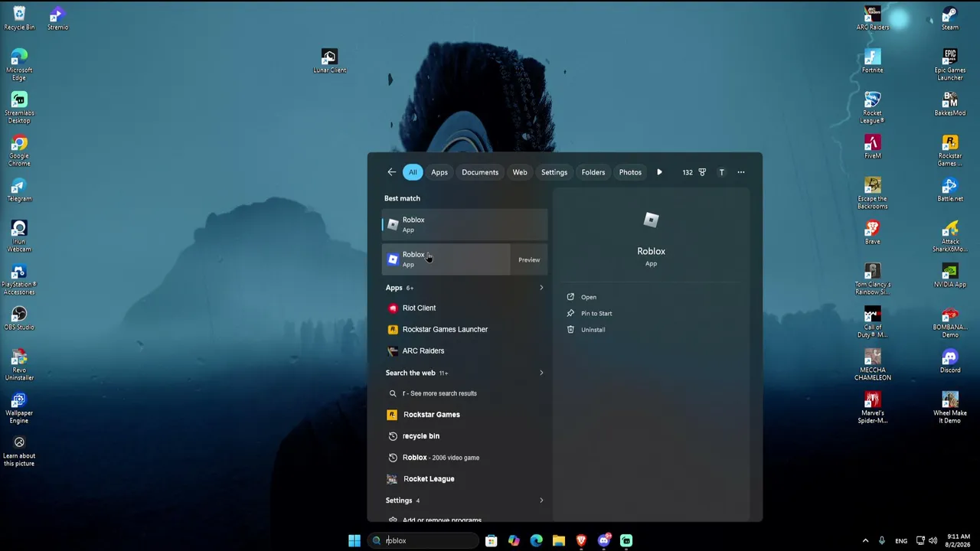Screen dimensions: 980x551
Task: Select the Lunar Client desktop shortcut
Action: click(329, 61)
